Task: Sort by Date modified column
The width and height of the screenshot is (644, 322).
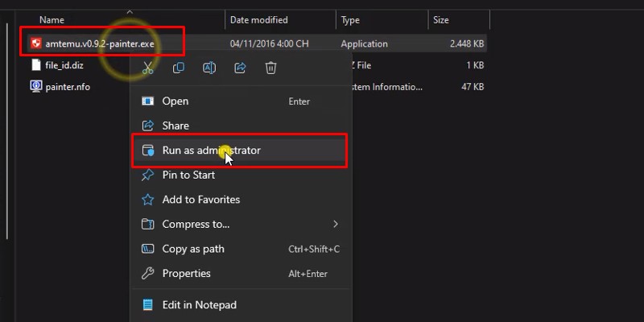Action: click(261, 19)
